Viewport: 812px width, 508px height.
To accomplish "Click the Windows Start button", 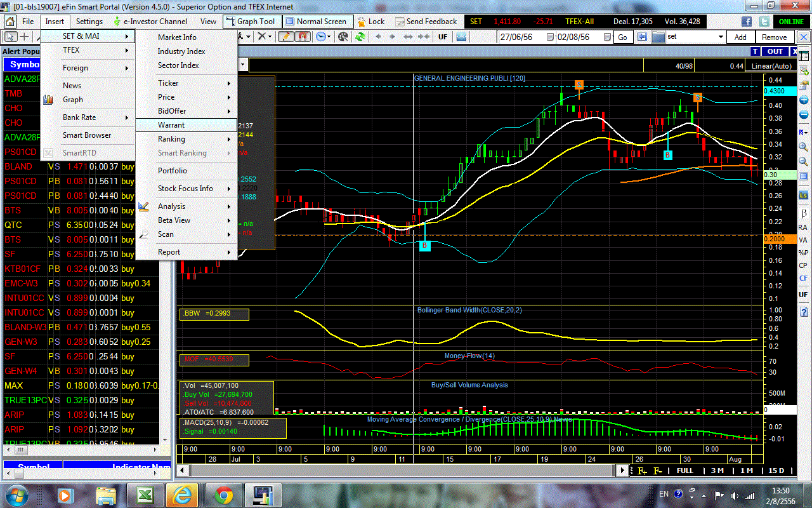I will tap(17, 495).
